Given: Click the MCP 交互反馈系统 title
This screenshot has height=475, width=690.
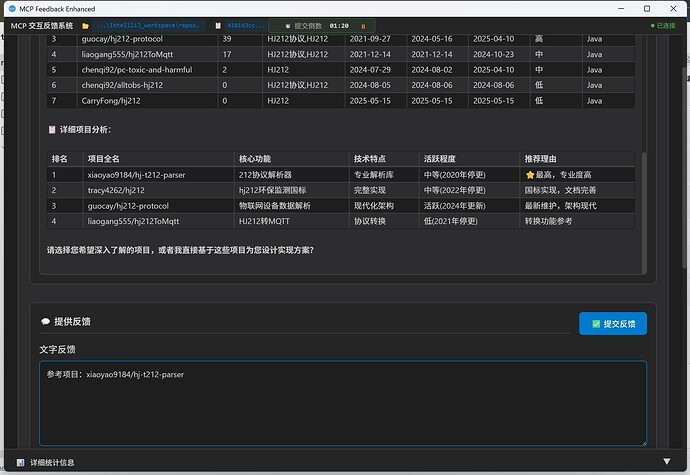Looking at the screenshot, I should click(x=42, y=26).
